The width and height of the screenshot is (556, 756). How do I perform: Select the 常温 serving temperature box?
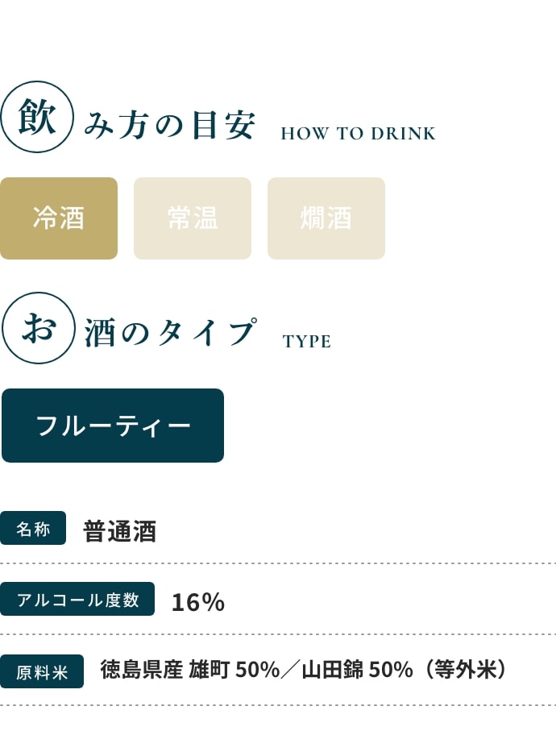click(x=193, y=218)
